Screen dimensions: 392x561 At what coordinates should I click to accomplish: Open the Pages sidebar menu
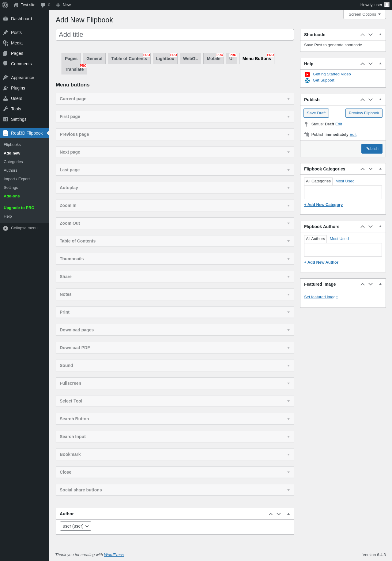[x=24, y=53]
